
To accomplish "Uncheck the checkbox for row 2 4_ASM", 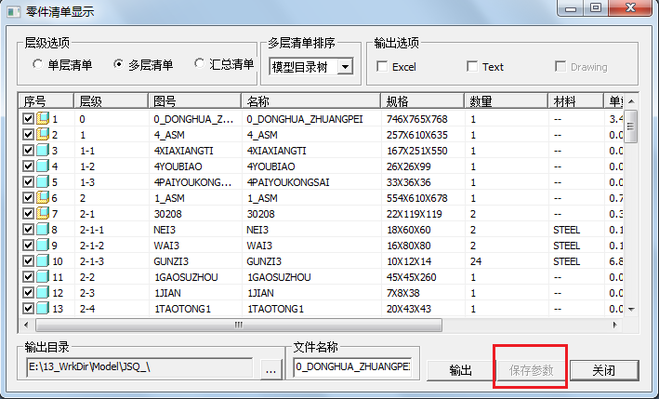I will pos(28,135).
